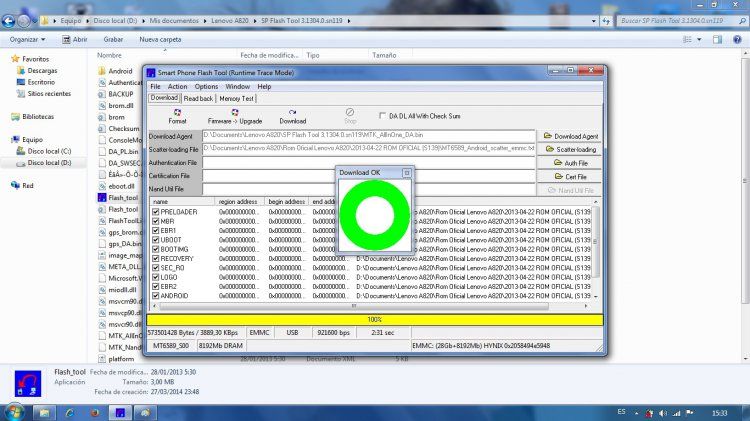This screenshot has height=421, width=750.
Task: Uncheck the EBR1 partition
Action: coord(155,230)
